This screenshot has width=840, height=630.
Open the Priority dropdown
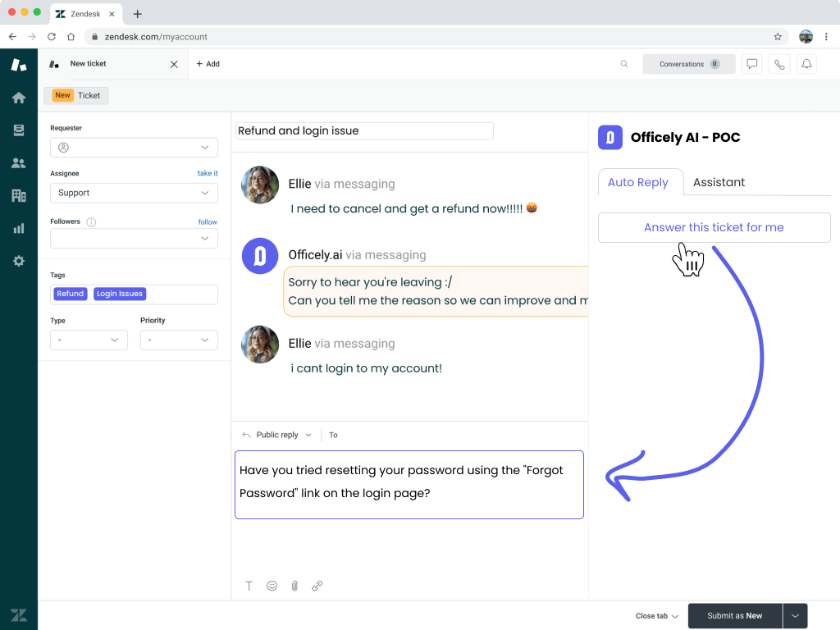(x=179, y=340)
